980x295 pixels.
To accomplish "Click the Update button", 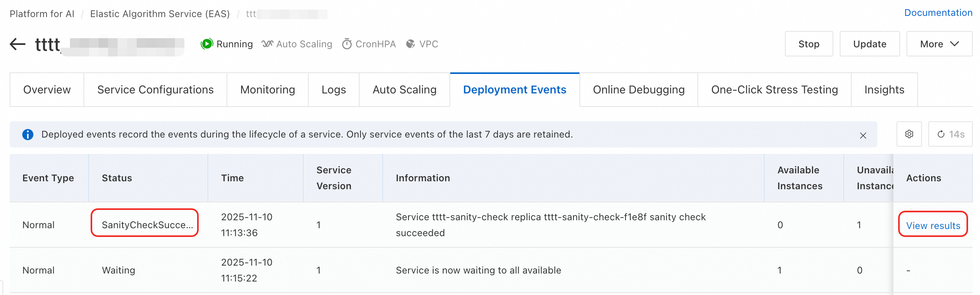I will click(x=870, y=44).
